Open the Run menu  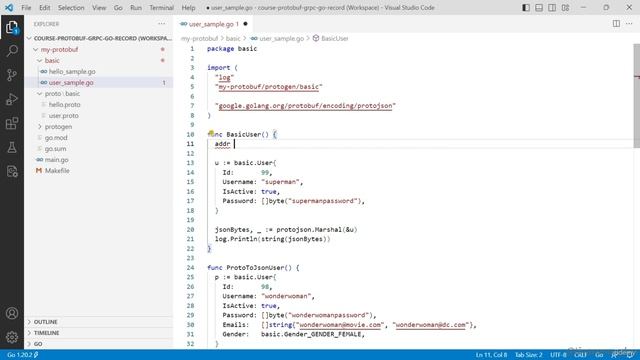click(136, 8)
